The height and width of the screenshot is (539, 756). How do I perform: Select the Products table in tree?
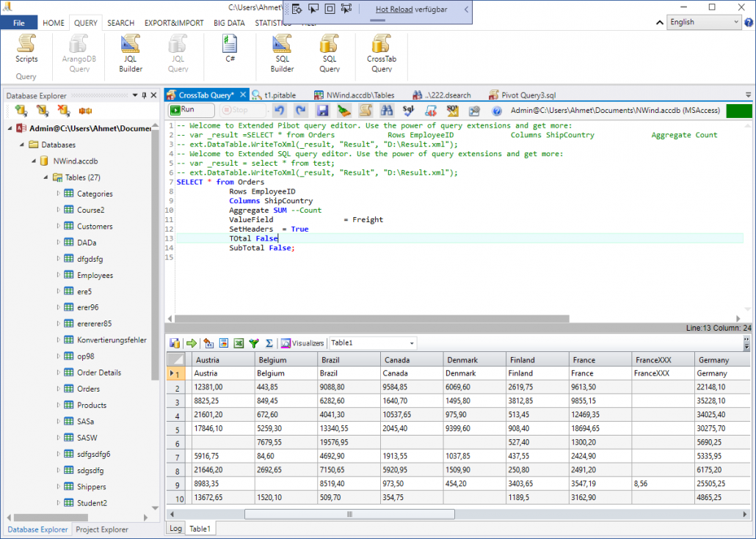[92, 405]
